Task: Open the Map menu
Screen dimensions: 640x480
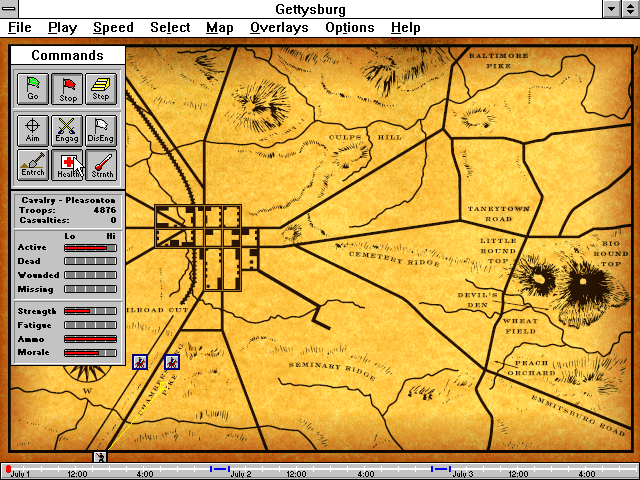Action: point(220,27)
